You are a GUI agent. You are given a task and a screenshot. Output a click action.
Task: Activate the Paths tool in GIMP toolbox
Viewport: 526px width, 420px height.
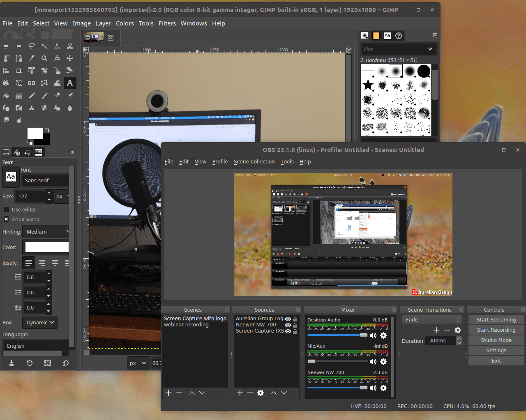click(19, 58)
